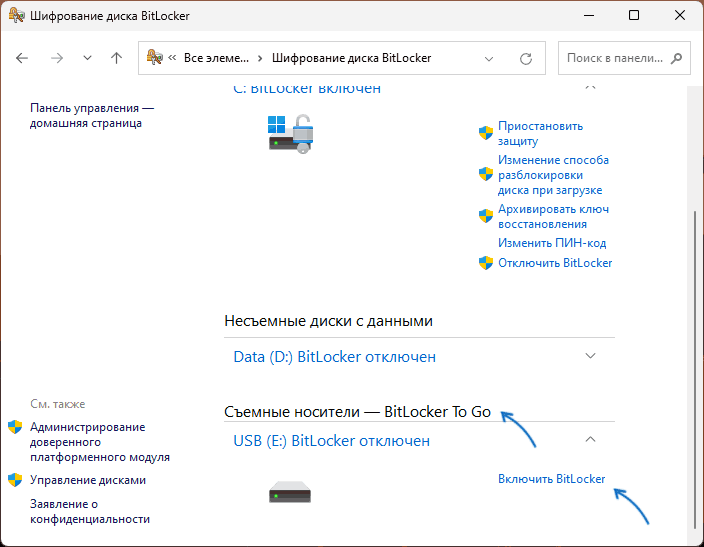Click the USB (E:) drive icon
Image resolution: width=704 pixels, height=547 pixels.
(290, 492)
